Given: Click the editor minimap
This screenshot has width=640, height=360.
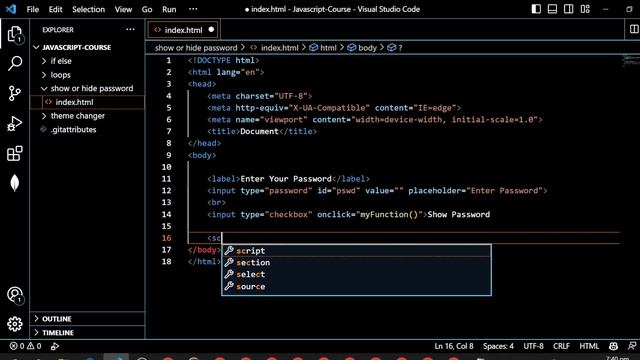Looking at the screenshot, I should click(x=630, y=60).
